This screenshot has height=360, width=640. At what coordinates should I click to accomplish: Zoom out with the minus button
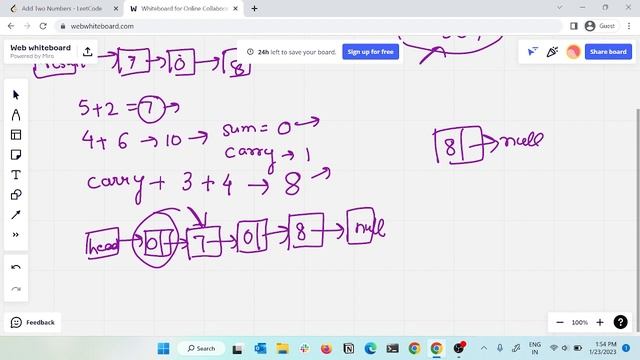pos(560,322)
